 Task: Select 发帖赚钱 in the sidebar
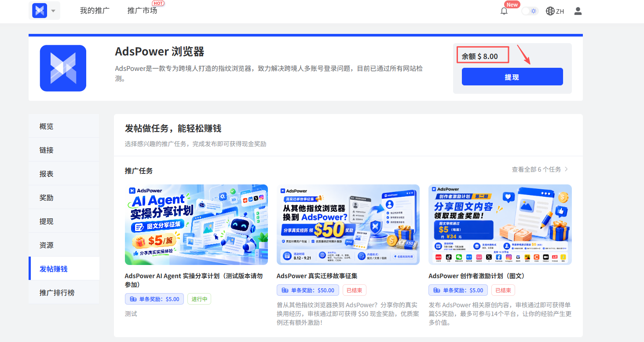coord(64,268)
